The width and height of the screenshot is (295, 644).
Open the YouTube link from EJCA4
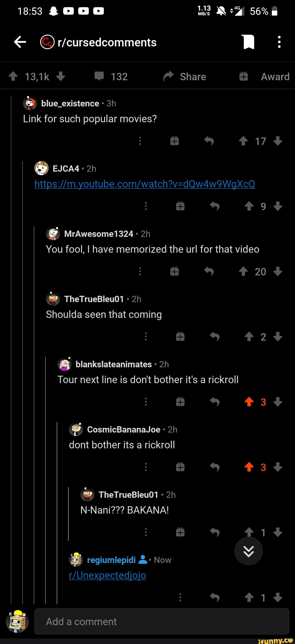[145, 184]
